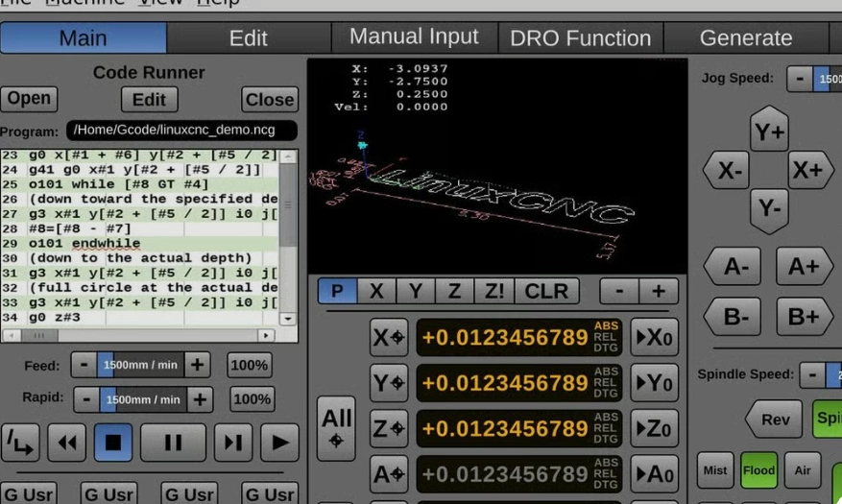Switch preview to X view
Screen dimensions: 842x504
pyautogui.click(x=376, y=291)
